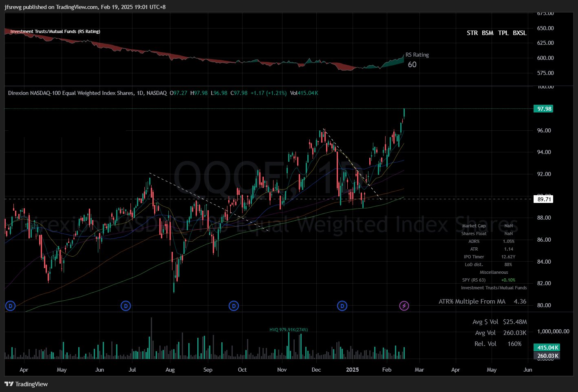Select the BXSL ticker label
Viewport: 578px width, 392px height.
[520, 33]
